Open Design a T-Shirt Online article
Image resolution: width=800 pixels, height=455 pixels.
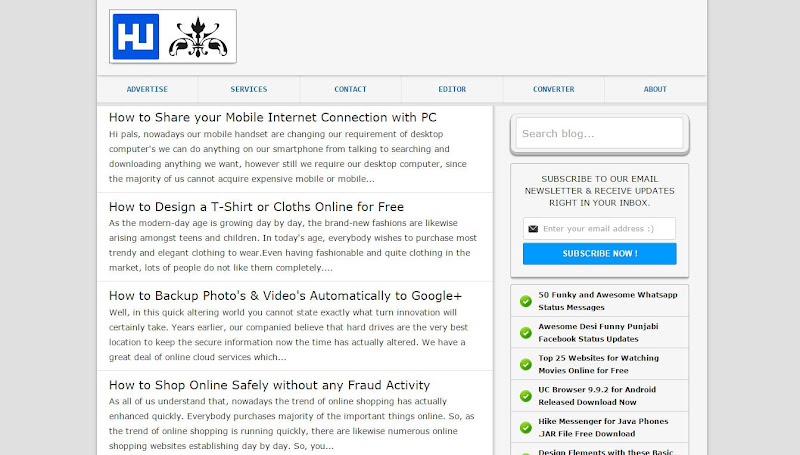point(256,207)
